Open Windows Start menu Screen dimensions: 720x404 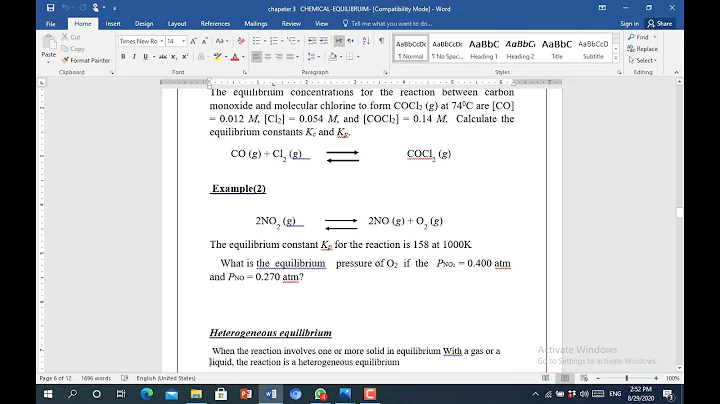[x=48, y=394]
